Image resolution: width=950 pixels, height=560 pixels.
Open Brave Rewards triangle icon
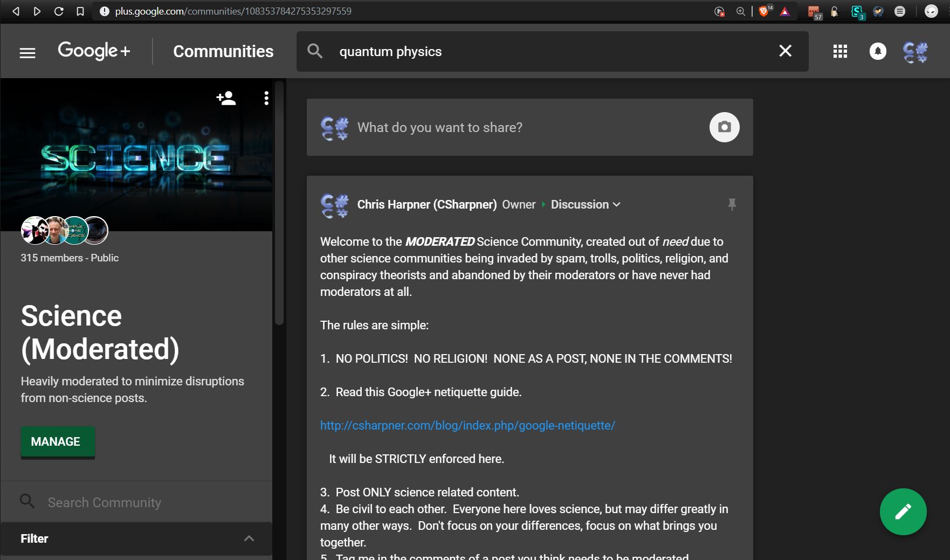tap(785, 11)
